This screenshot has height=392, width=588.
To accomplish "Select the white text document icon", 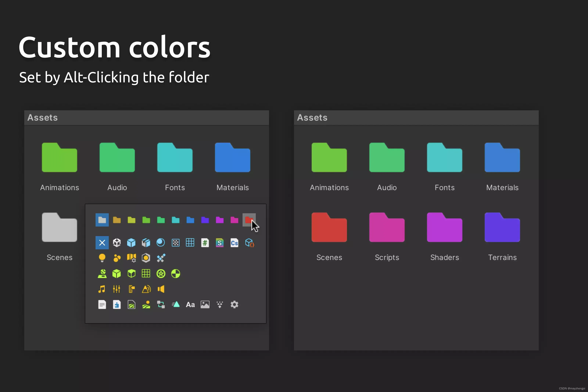I will click(x=102, y=304).
